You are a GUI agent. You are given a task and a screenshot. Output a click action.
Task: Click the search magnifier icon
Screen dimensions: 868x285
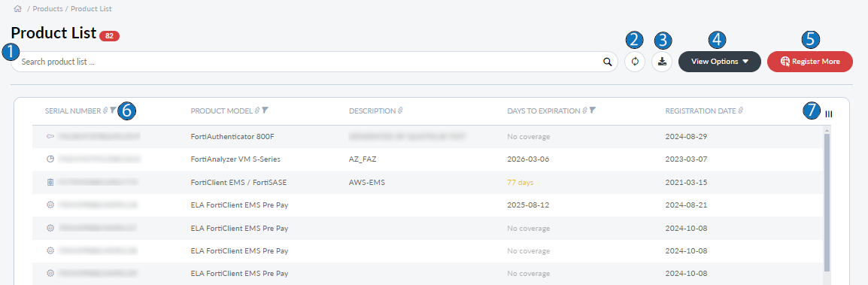coord(607,62)
